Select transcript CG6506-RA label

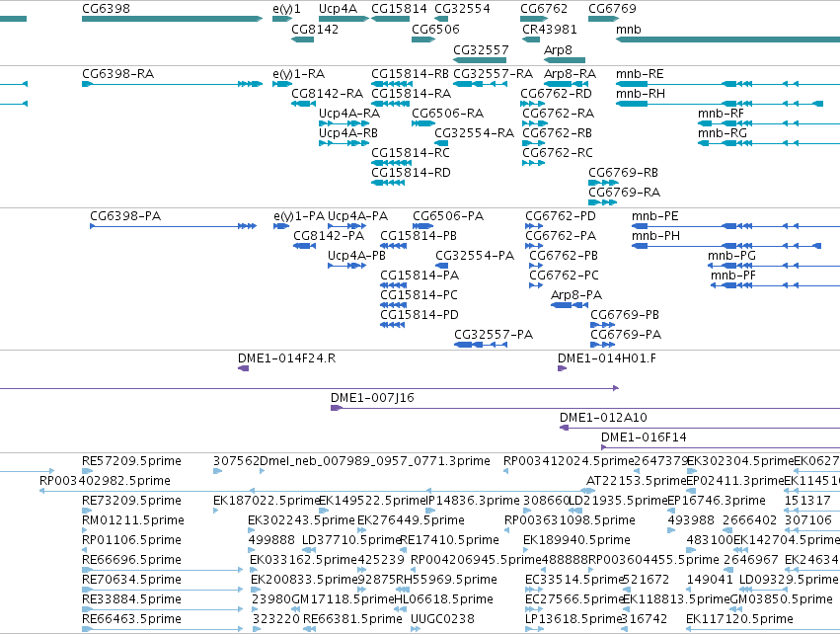click(x=447, y=114)
